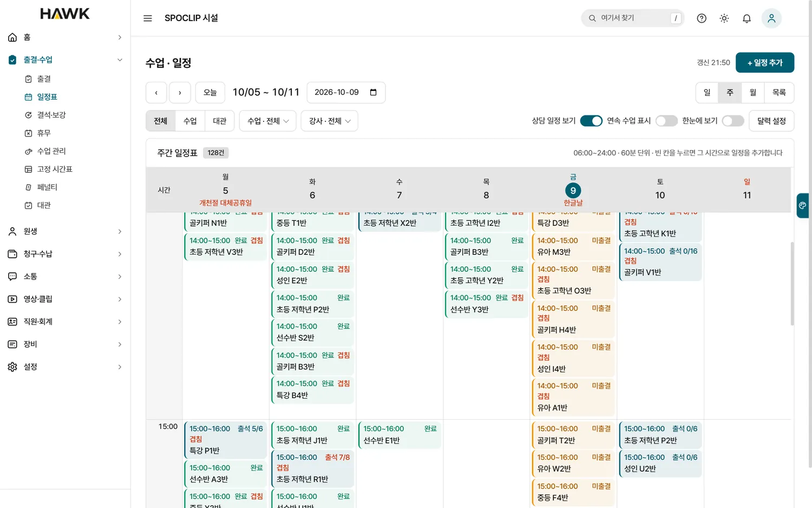Open notifications bell icon
812x508 pixels.
(x=746, y=18)
